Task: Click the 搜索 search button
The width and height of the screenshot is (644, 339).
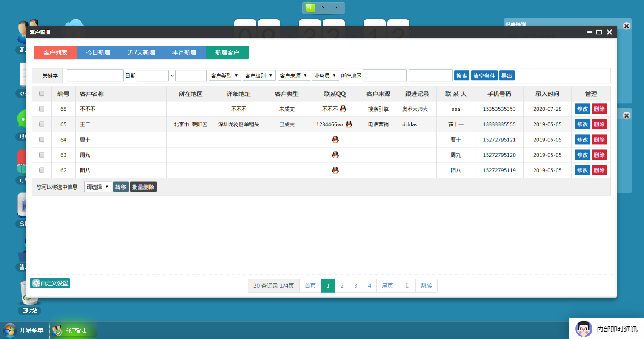Action: pos(462,75)
